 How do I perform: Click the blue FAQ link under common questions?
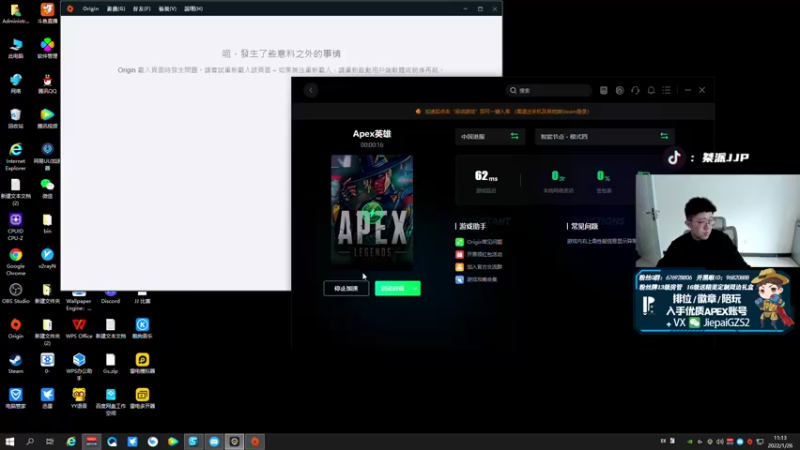[602, 241]
